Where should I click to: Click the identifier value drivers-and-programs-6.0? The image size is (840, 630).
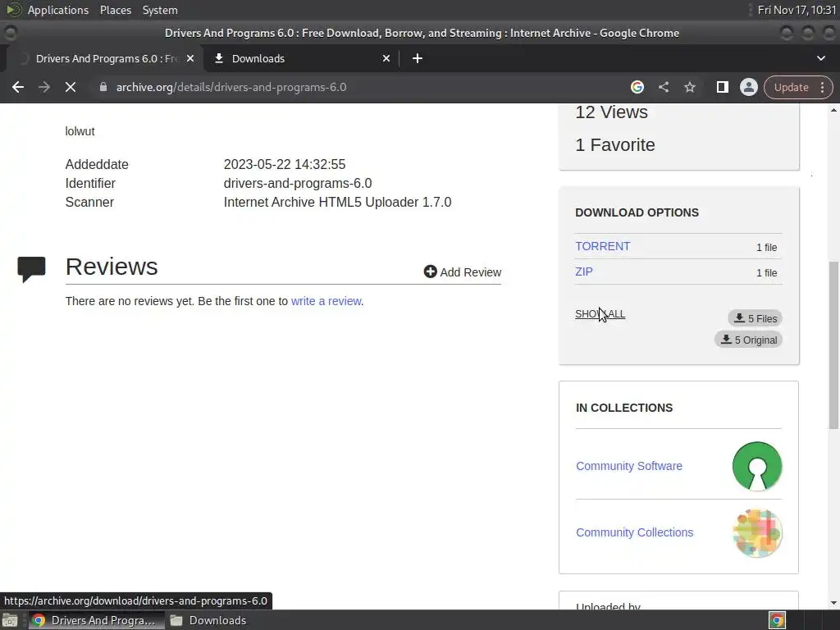coord(297,183)
